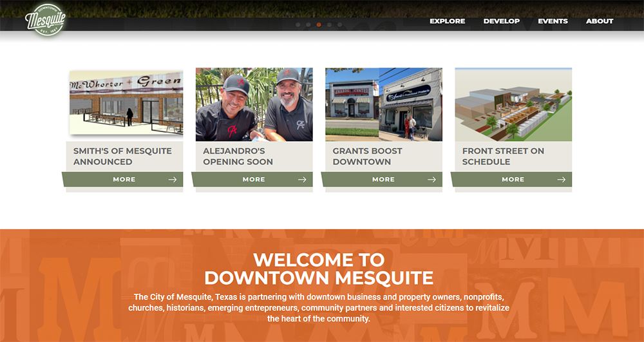Click 'Welcome to Downtown Mesquite' heading
This screenshot has height=342, width=644.
click(x=319, y=269)
